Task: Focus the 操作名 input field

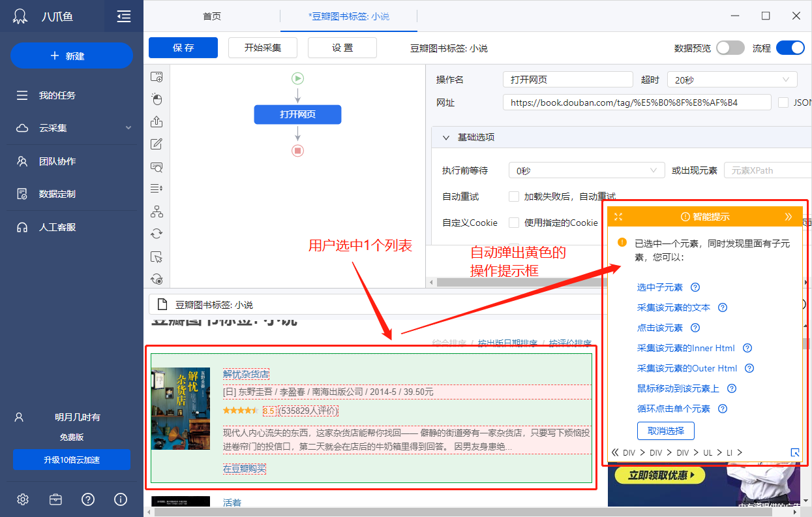Action: click(568, 80)
